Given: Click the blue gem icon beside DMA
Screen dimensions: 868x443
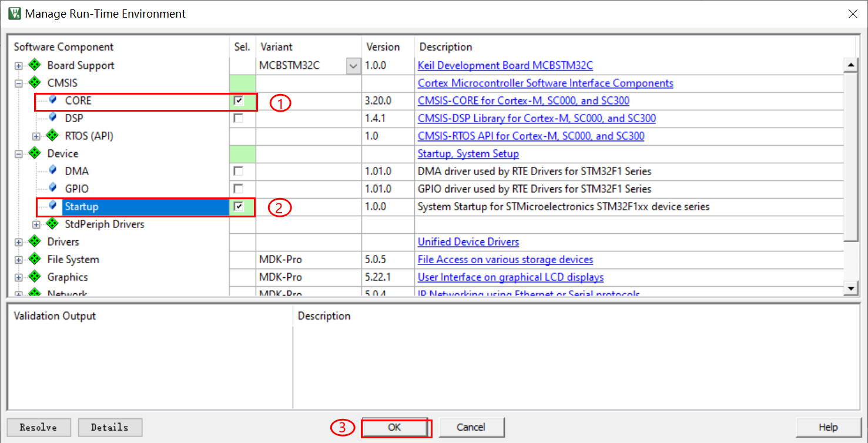Looking at the screenshot, I should click(53, 171).
